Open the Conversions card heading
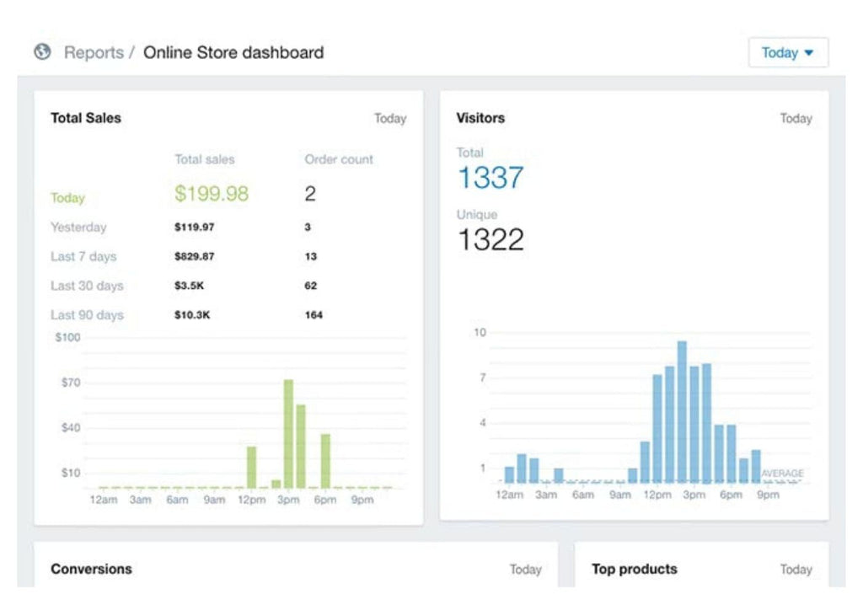The width and height of the screenshot is (863, 616). (91, 569)
